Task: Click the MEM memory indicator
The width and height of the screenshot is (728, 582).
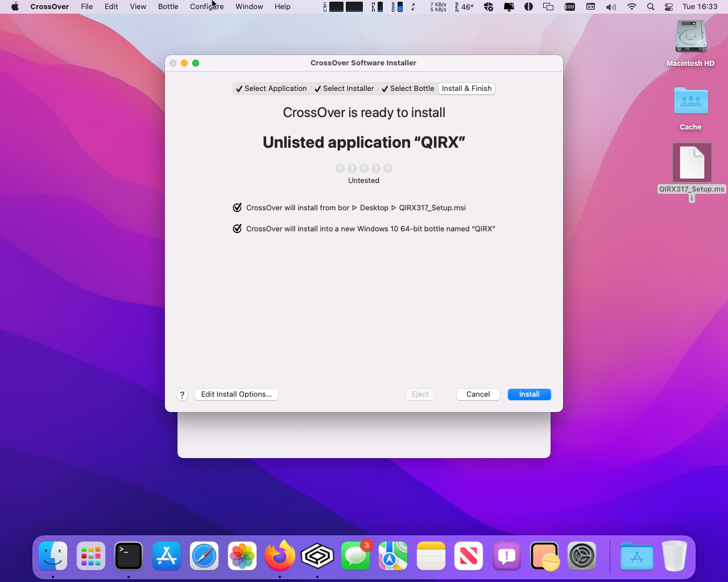Action: pyautogui.click(x=378, y=7)
